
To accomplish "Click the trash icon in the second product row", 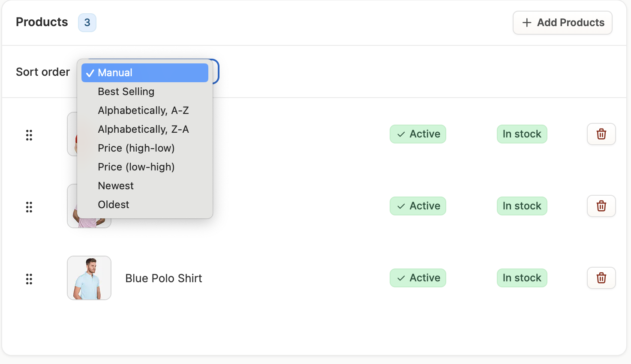I will (x=601, y=206).
